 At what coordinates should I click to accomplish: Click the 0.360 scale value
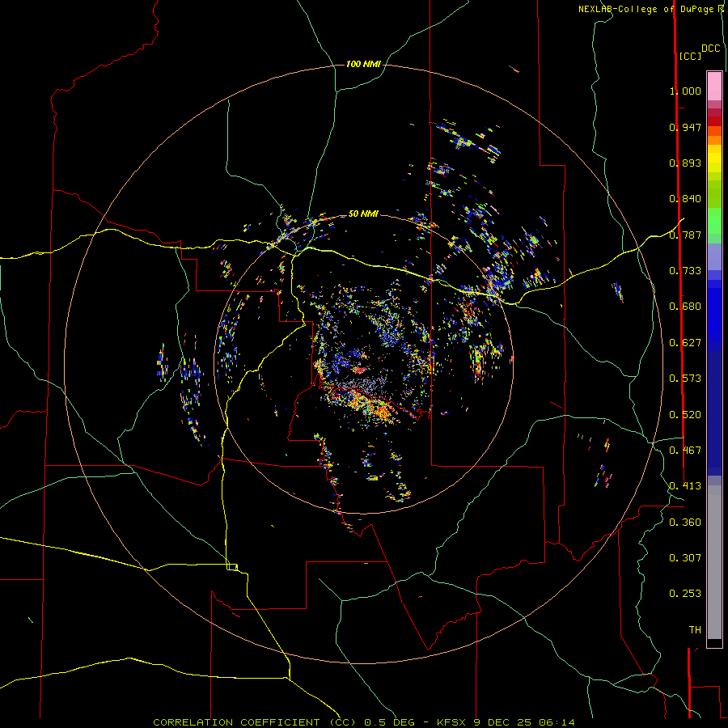click(x=685, y=523)
